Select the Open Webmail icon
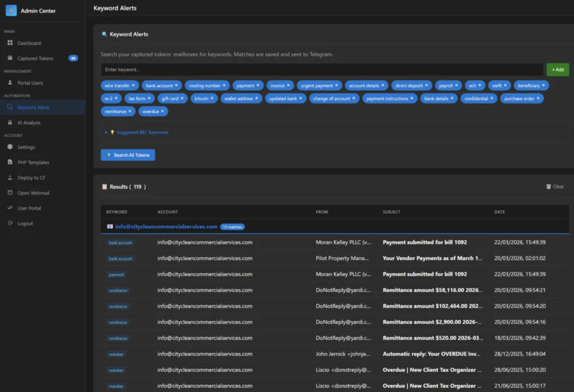Screen dimensions: 574x392 click(10, 193)
